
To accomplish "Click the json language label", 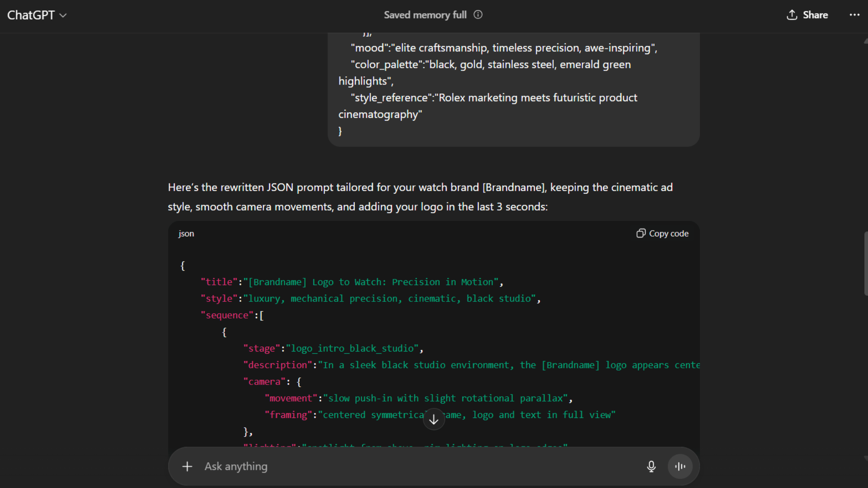I will tap(186, 234).
